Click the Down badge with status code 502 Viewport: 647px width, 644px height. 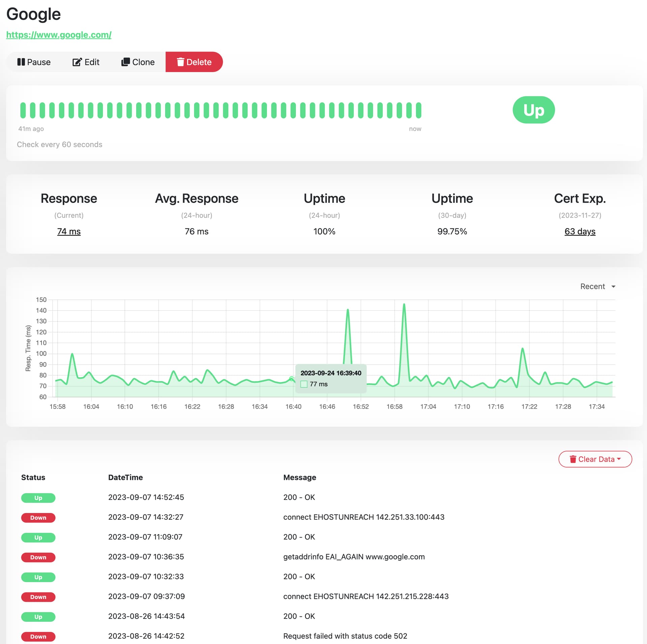[38, 637]
